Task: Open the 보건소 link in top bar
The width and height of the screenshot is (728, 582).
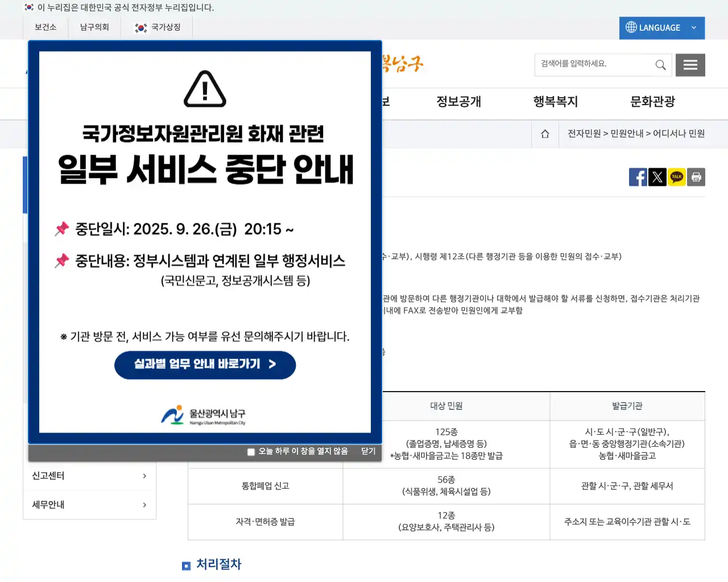Action: pyautogui.click(x=45, y=27)
